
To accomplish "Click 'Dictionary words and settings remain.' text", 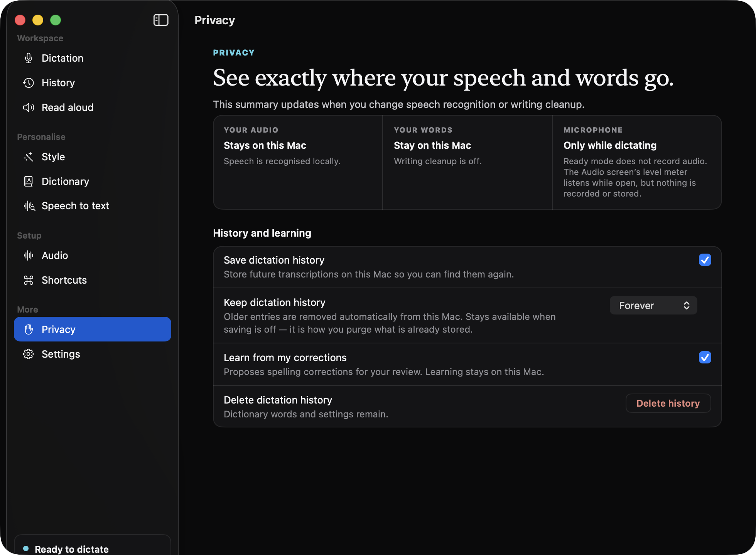I will 306,414.
